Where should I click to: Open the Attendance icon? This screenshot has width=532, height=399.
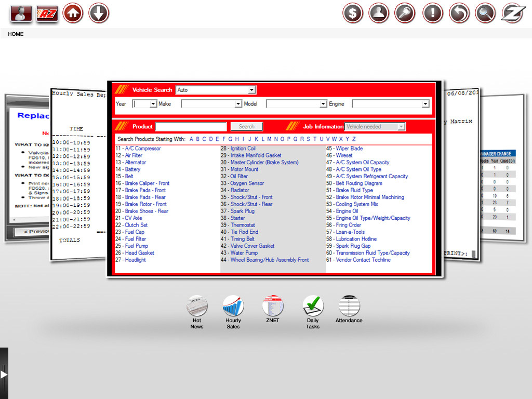click(349, 306)
